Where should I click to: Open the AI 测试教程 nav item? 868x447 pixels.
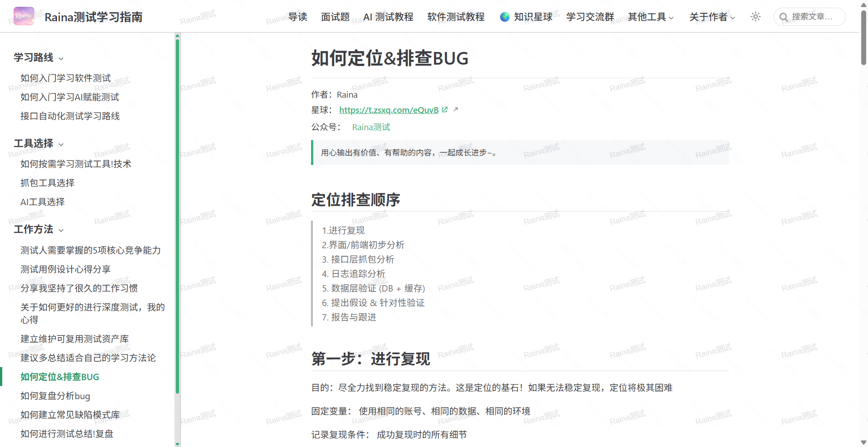[388, 17]
